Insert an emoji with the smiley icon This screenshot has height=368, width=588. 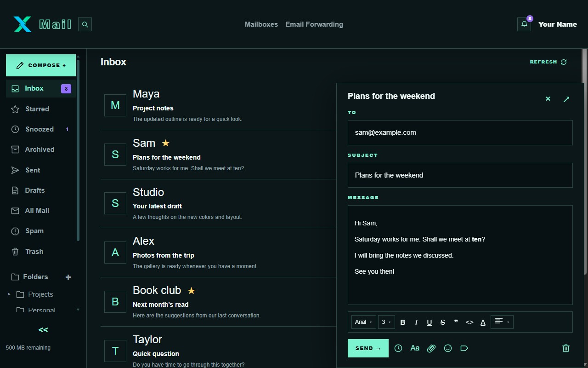tap(448, 348)
